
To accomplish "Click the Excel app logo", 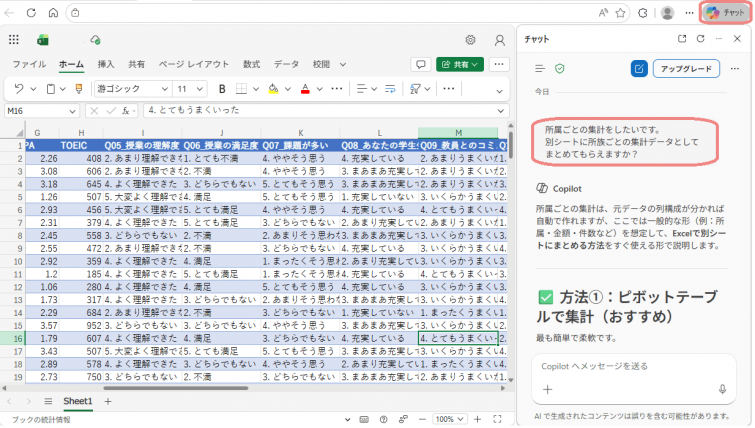I will 43,40.
